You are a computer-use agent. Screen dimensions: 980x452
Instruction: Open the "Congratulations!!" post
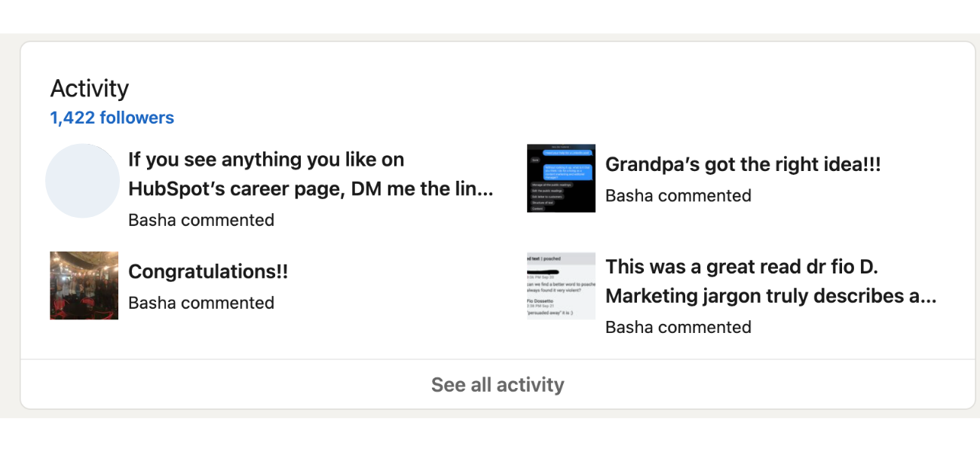(x=208, y=272)
